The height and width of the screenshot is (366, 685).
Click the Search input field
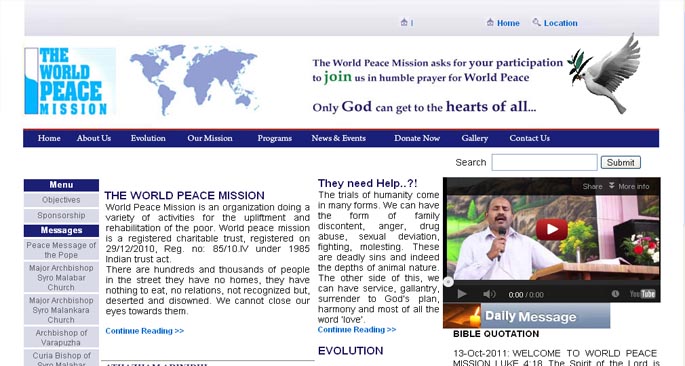544,162
